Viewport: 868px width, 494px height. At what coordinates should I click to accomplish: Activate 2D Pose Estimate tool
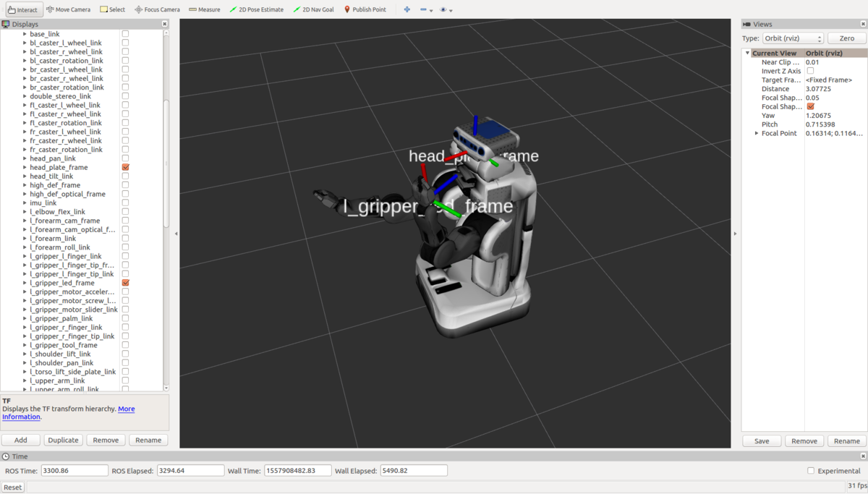tap(256, 9)
